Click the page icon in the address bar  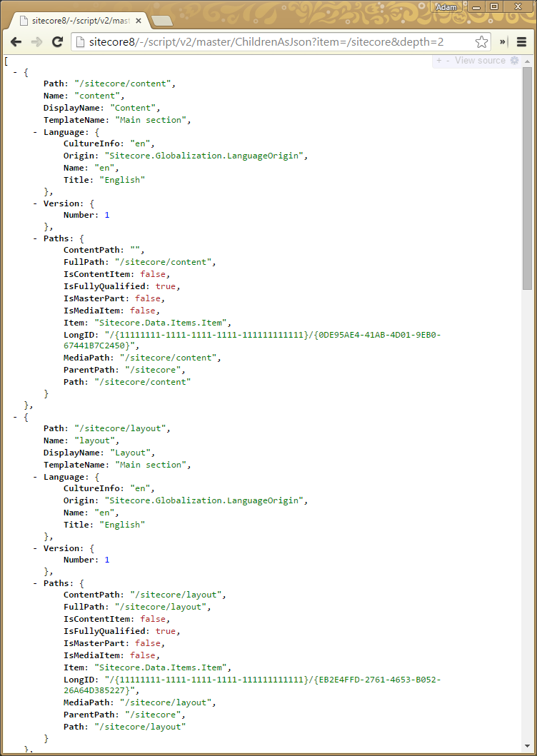pyautogui.click(x=81, y=42)
